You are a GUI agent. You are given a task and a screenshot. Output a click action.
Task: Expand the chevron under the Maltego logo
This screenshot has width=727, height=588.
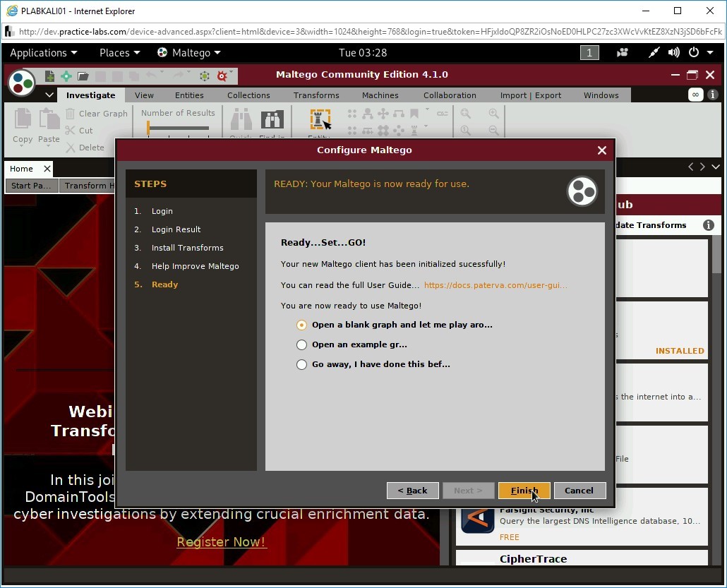click(49, 95)
